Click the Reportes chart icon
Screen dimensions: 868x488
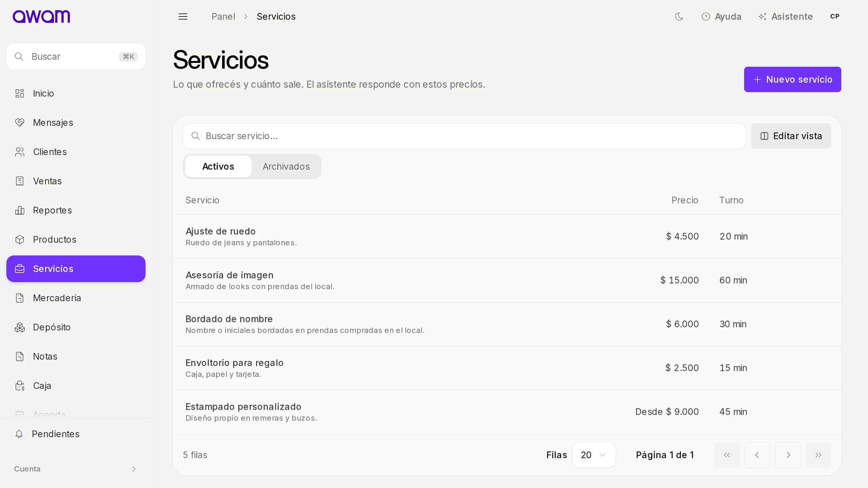(20, 210)
